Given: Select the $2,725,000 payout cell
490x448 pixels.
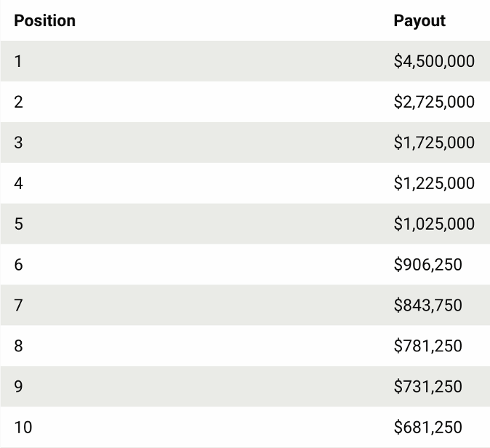Looking at the screenshot, I should 434,102.
